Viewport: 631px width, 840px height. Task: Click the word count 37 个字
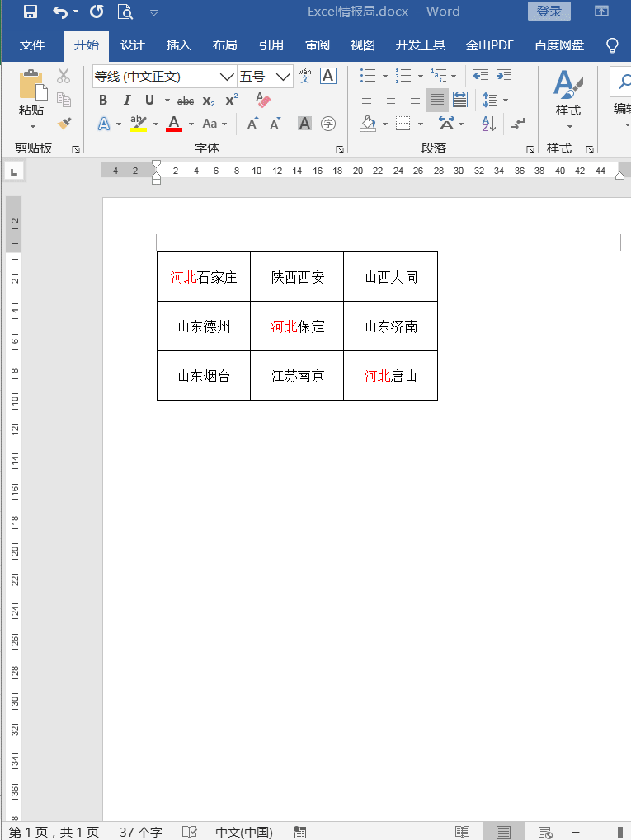(x=141, y=832)
